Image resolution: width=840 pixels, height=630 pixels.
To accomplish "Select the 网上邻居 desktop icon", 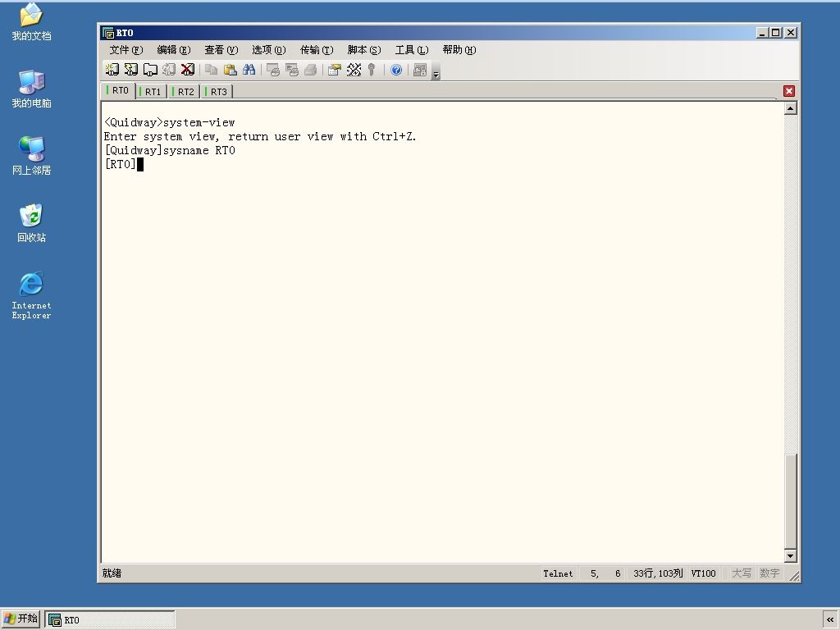I will (32, 156).
